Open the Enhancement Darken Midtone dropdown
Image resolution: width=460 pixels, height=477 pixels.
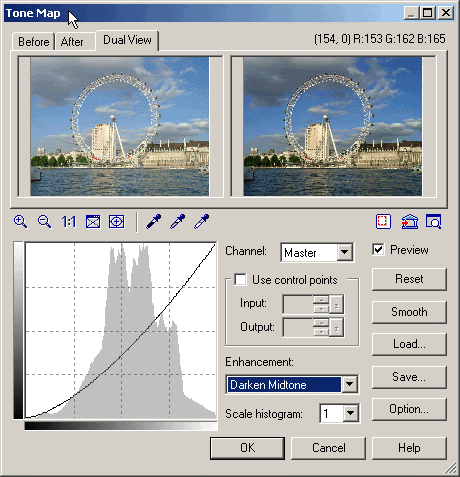coord(350,384)
